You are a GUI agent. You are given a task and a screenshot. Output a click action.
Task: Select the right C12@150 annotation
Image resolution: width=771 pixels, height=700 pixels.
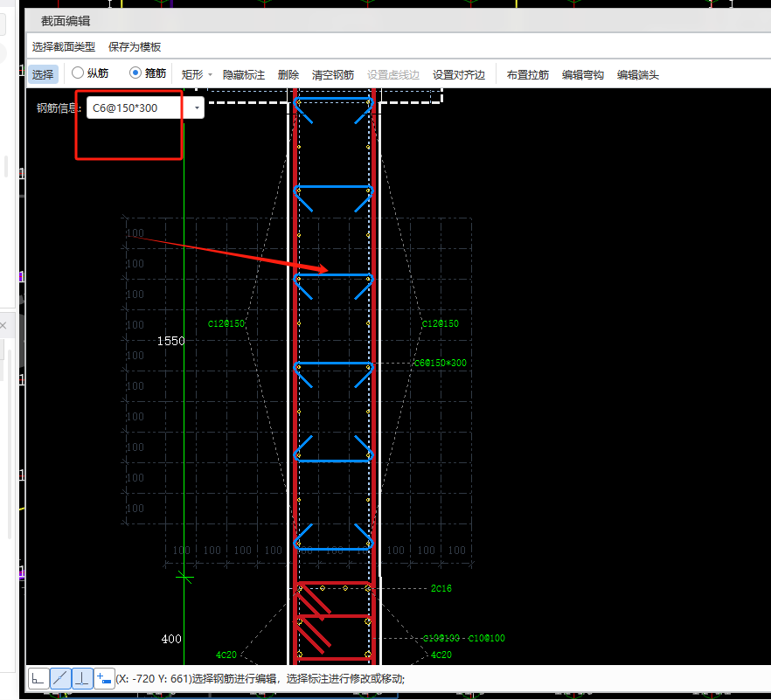(x=440, y=323)
